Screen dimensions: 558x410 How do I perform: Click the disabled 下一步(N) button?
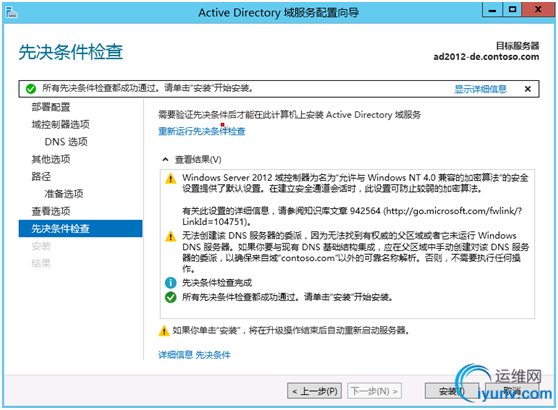374,391
